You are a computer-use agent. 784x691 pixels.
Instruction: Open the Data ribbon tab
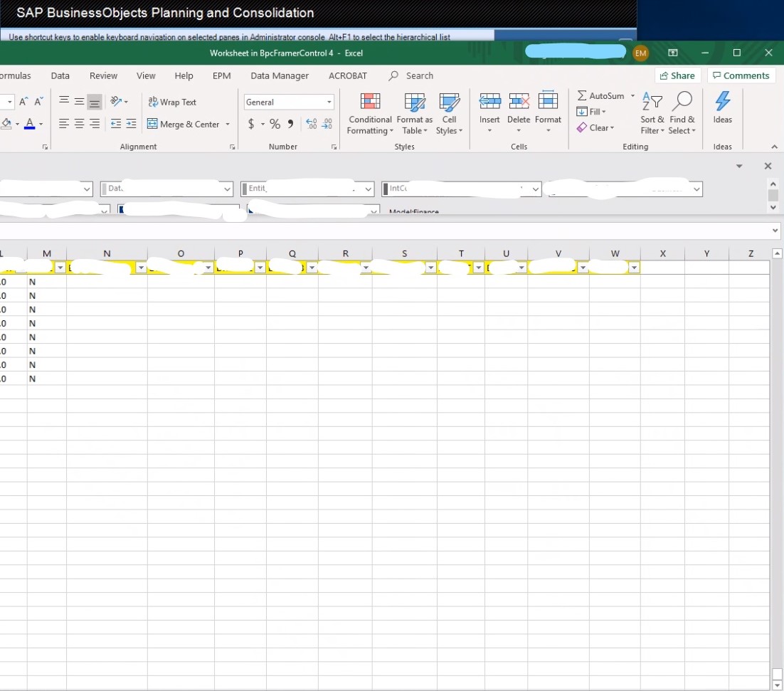pos(60,75)
